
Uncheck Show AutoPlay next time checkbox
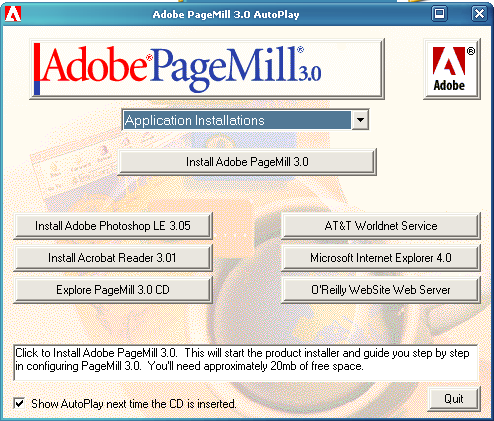coord(19,403)
